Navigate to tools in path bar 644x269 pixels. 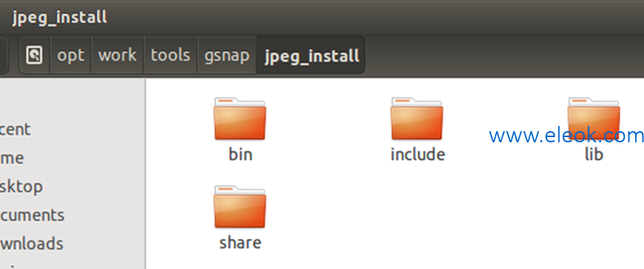pos(170,55)
